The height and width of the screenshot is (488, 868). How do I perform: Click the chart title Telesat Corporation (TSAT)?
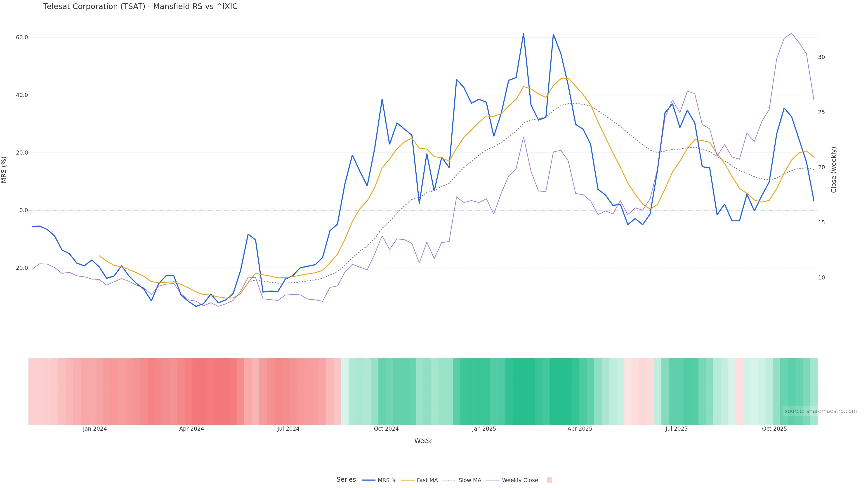coord(140,6)
